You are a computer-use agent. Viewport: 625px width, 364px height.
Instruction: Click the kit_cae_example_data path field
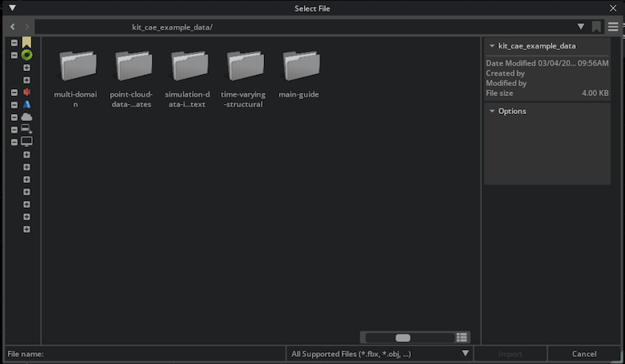[305, 27]
